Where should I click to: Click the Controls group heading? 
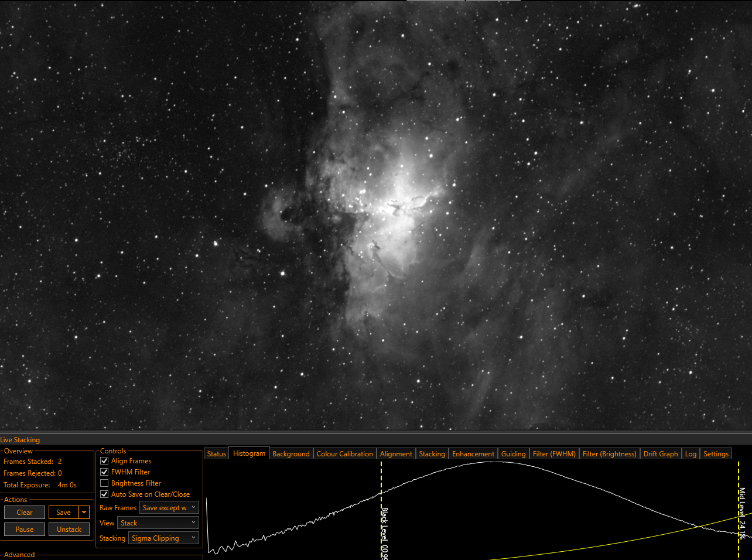[x=113, y=451]
